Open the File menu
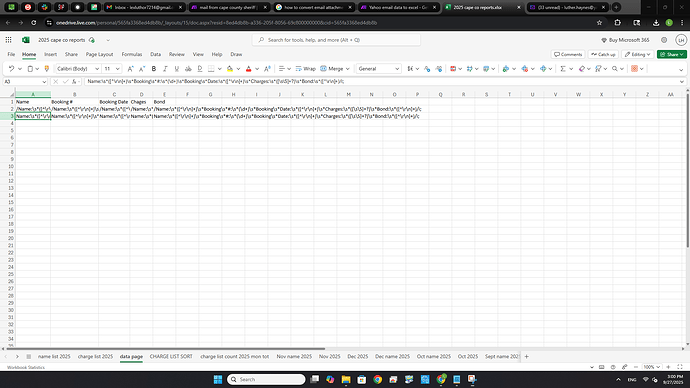The image size is (690, 388). tap(11, 55)
